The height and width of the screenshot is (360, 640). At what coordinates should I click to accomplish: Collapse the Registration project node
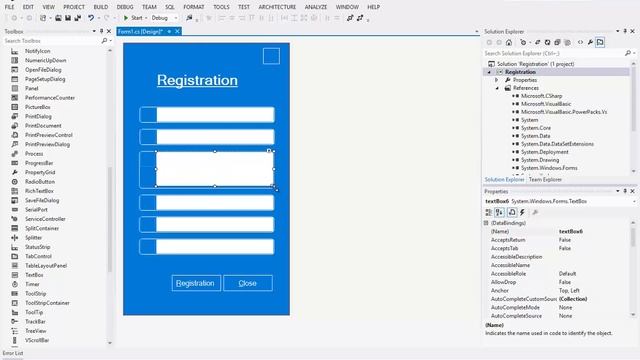coord(489,72)
